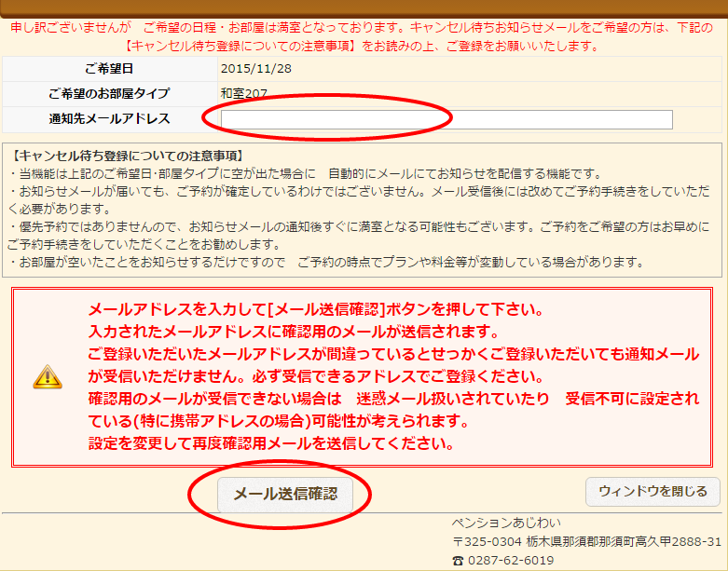Image resolution: width=728 pixels, height=571 pixels.
Task: Click the 通知先メールアドレス label cell
Action: click(x=110, y=119)
